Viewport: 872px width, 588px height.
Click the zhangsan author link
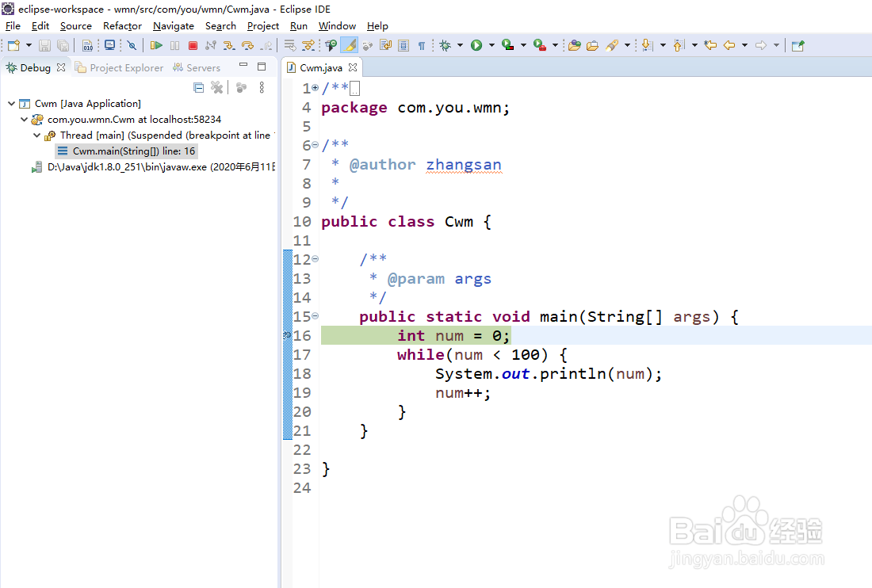[x=464, y=165]
